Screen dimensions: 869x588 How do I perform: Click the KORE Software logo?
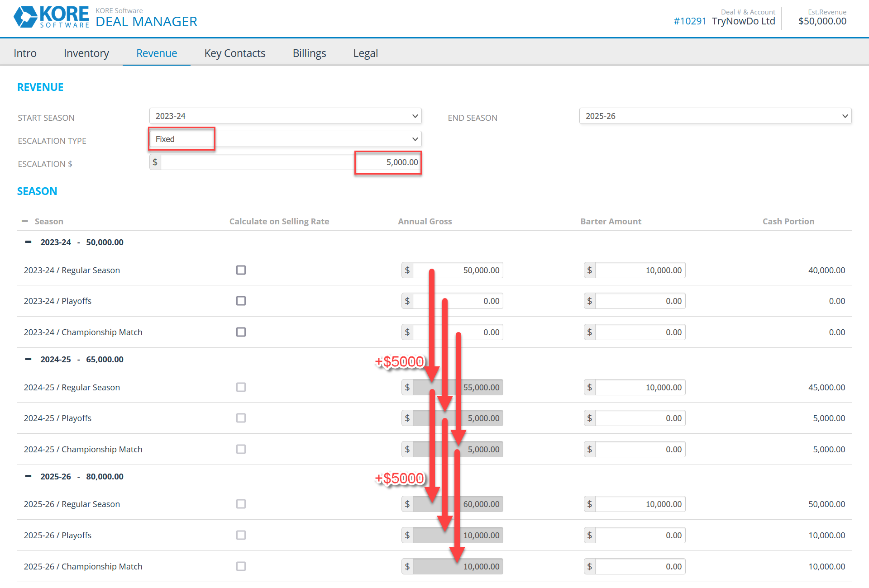51,17
